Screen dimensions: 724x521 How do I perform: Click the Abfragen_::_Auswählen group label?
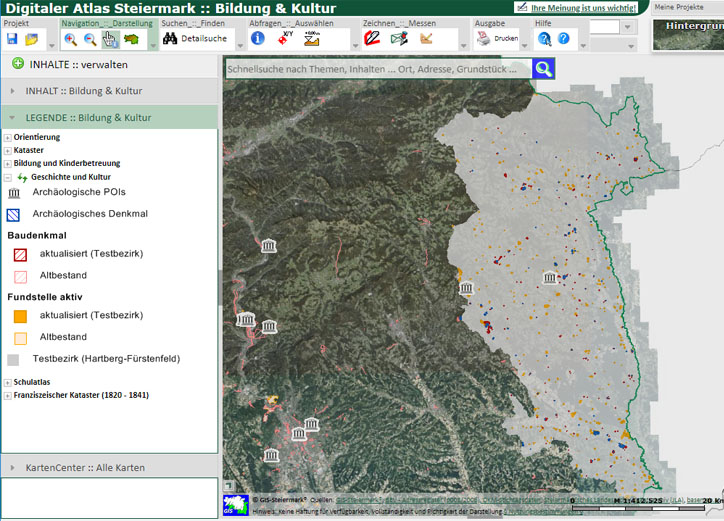(291, 23)
